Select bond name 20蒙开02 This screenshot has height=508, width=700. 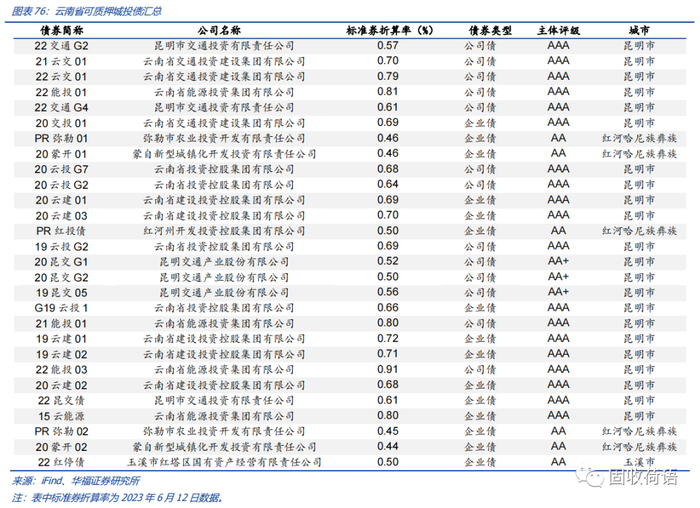tap(62, 447)
